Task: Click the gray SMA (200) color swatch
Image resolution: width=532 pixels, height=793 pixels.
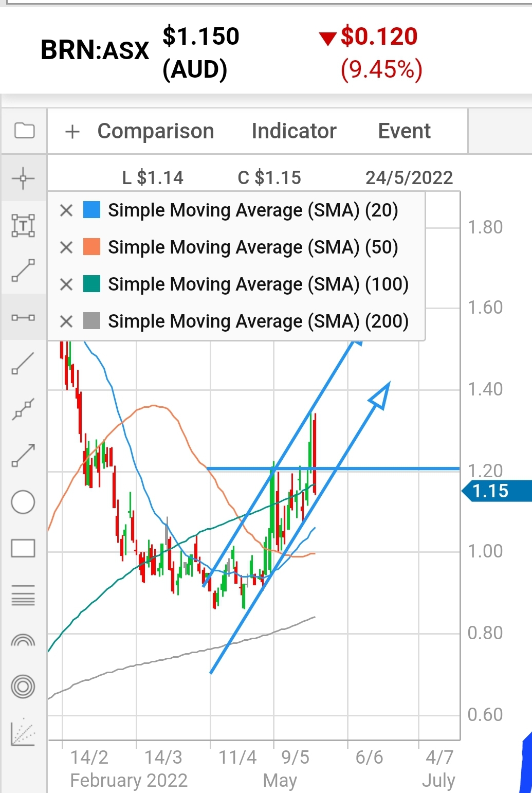Action: pos(91,321)
